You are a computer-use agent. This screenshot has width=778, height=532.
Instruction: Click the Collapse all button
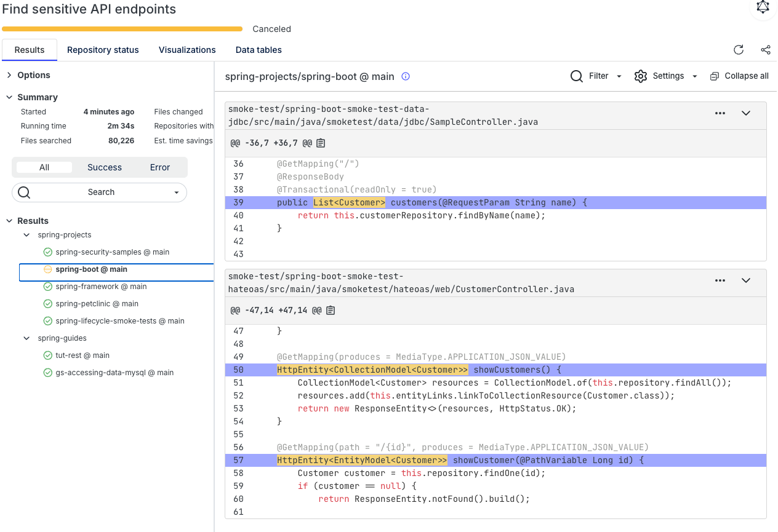click(x=739, y=76)
